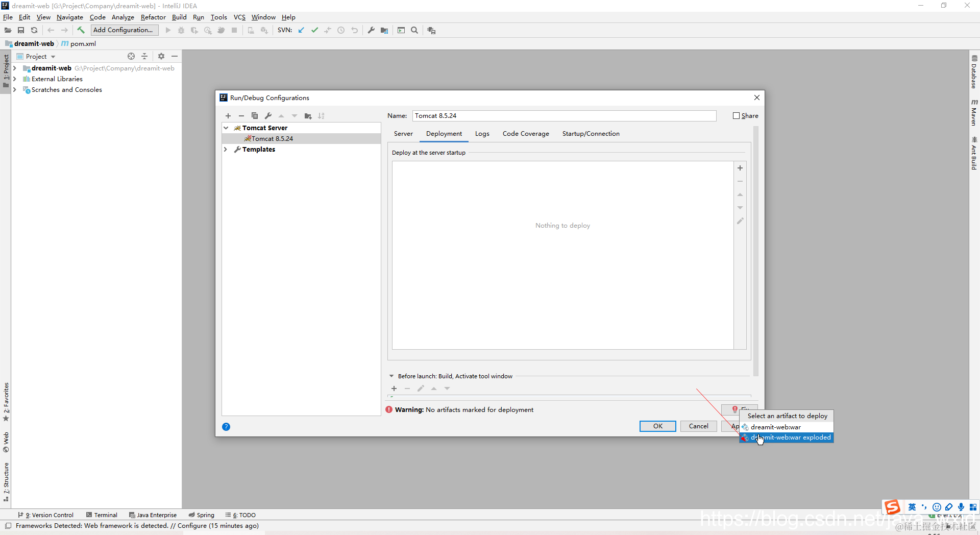Click the dialog's vertical scrollbar

point(756,251)
